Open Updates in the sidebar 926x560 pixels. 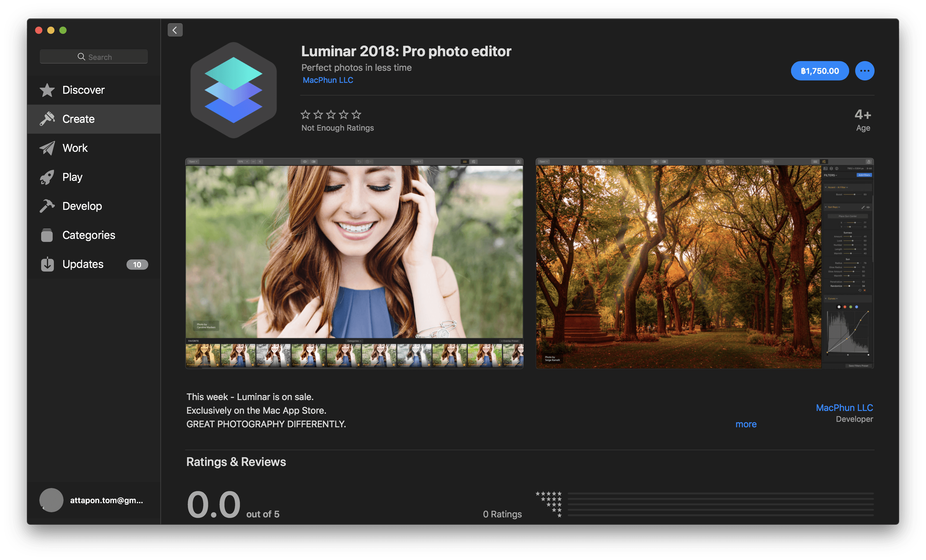point(94,264)
